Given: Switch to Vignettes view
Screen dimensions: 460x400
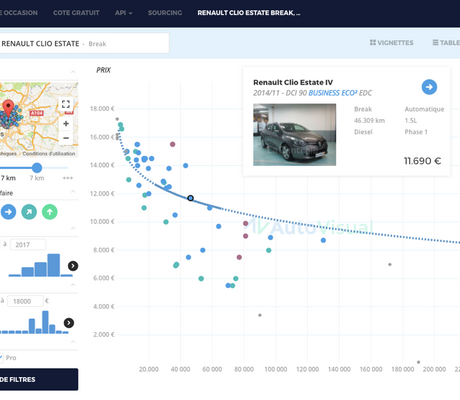Looking at the screenshot, I should [391, 43].
